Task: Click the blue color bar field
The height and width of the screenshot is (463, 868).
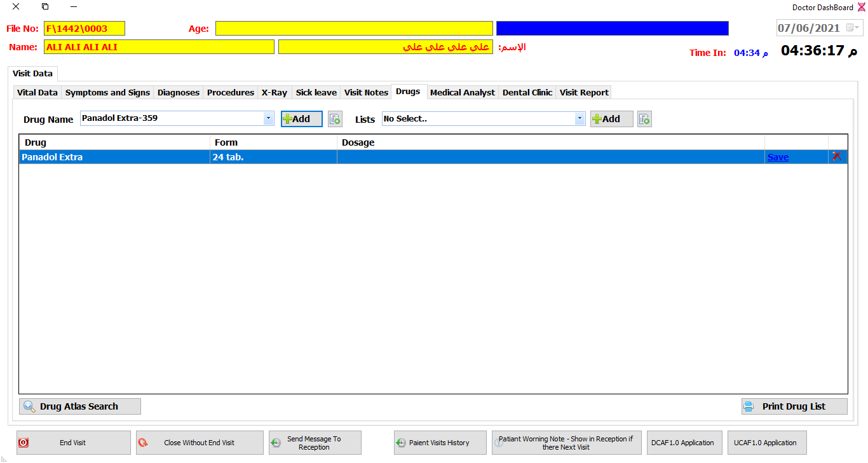Action: [x=612, y=28]
